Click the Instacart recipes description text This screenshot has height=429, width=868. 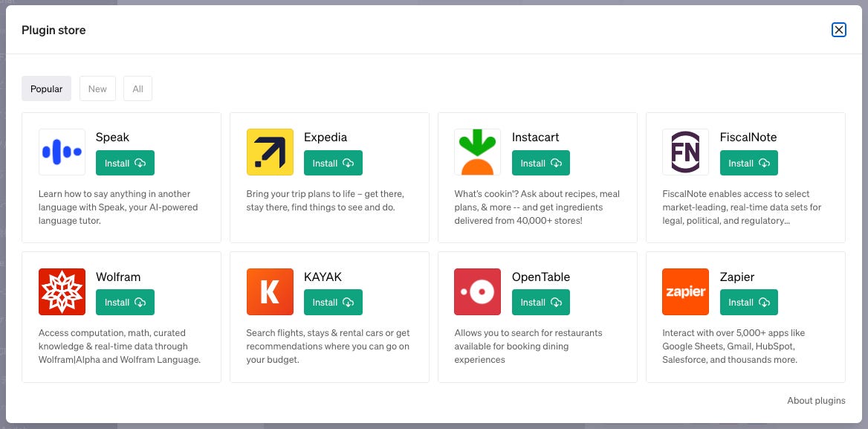tap(537, 207)
